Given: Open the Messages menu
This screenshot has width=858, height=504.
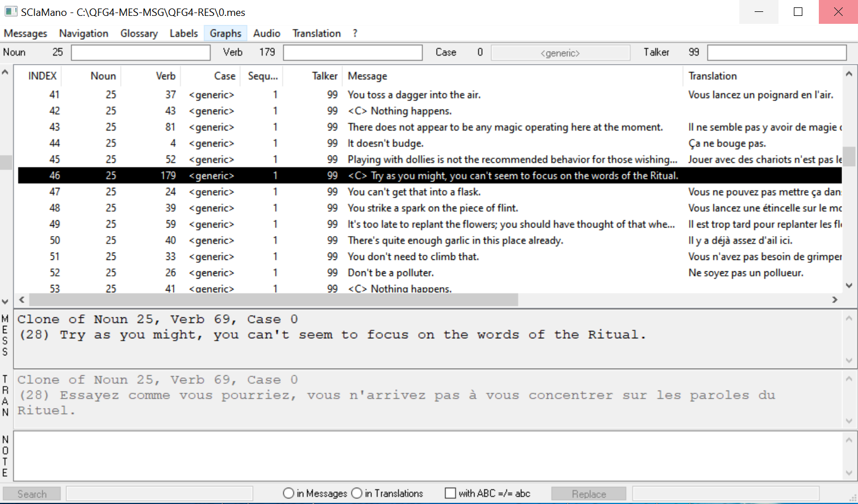Looking at the screenshot, I should tap(26, 33).
